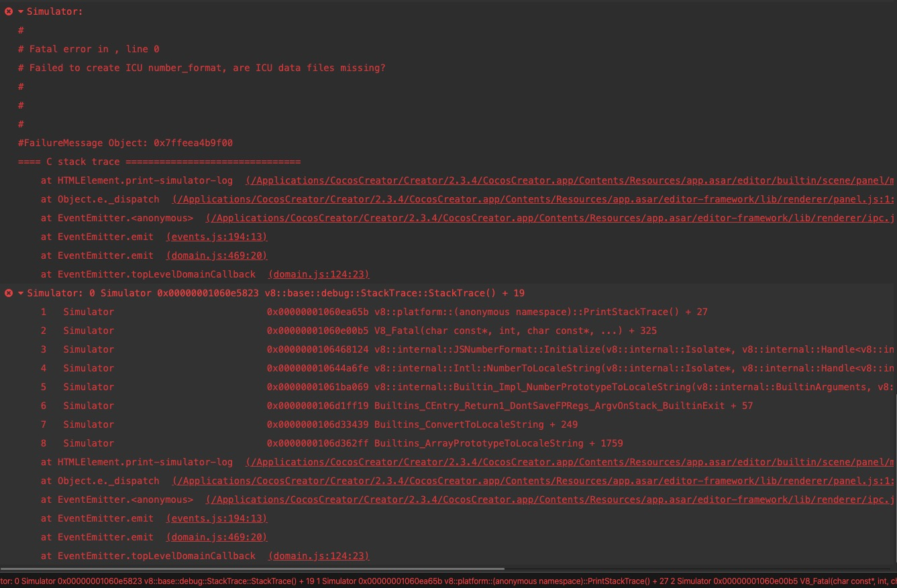Select stack frame 4 Intl::NumberToLocaleString

tap(468, 368)
